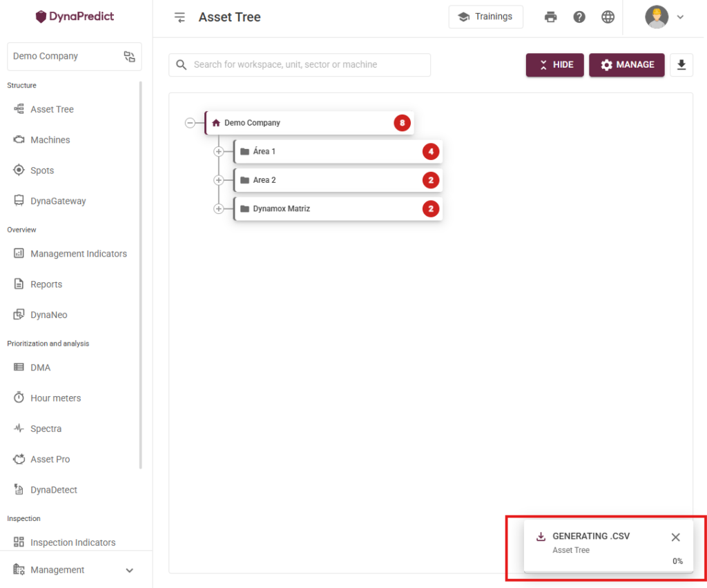Screen dimensions: 707x588
Task: Open Management Indicators in sidebar
Action: point(79,254)
